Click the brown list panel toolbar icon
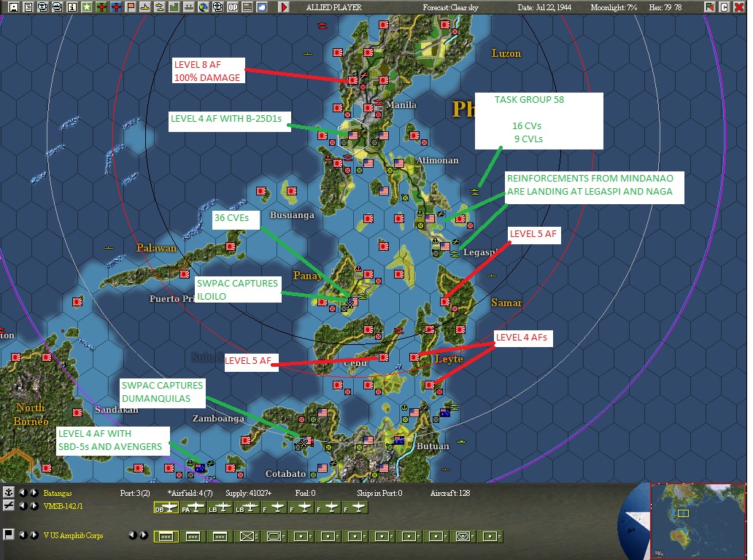This screenshot has height=560, width=753. pos(247,7)
